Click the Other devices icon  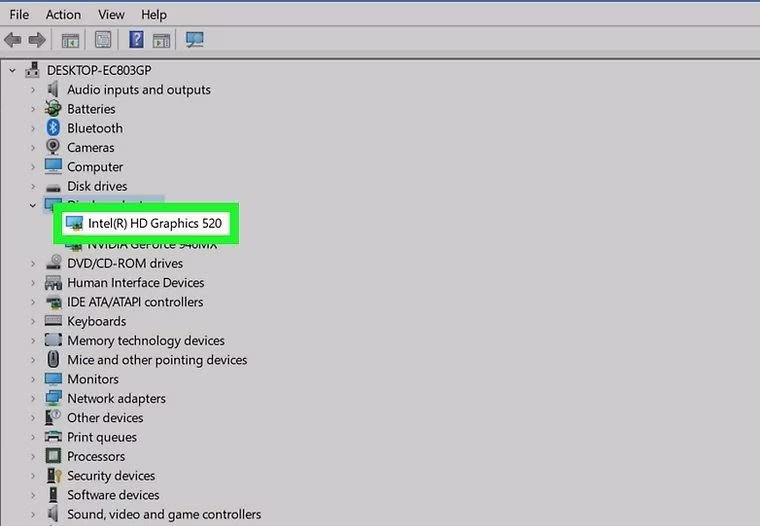coord(53,417)
